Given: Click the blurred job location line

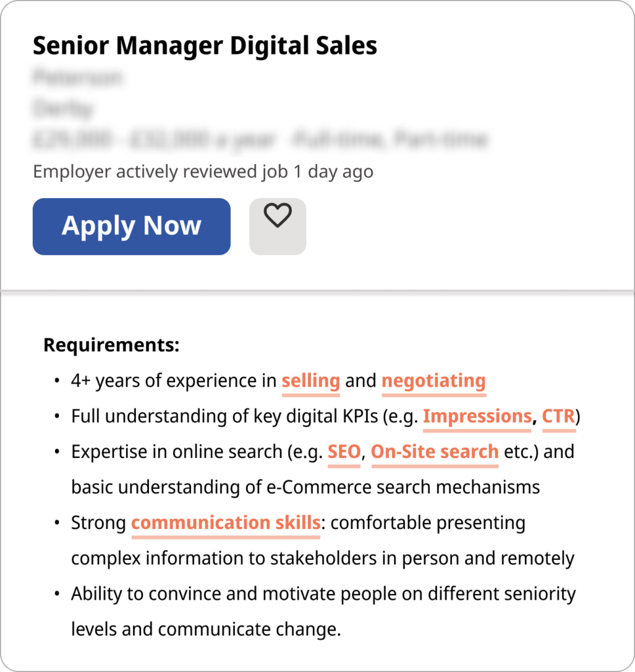Looking at the screenshot, I should pyautogui.click(x=63, y=108).
